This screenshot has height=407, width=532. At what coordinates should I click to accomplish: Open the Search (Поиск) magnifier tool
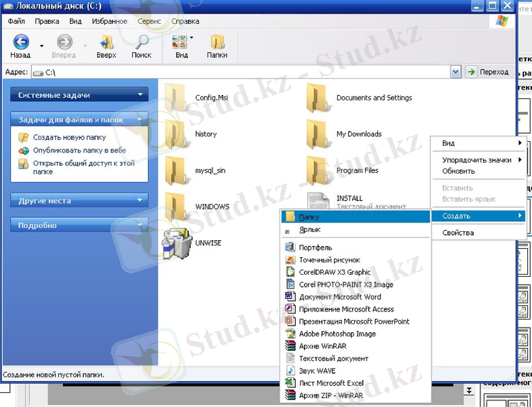(x=142, y=42)
